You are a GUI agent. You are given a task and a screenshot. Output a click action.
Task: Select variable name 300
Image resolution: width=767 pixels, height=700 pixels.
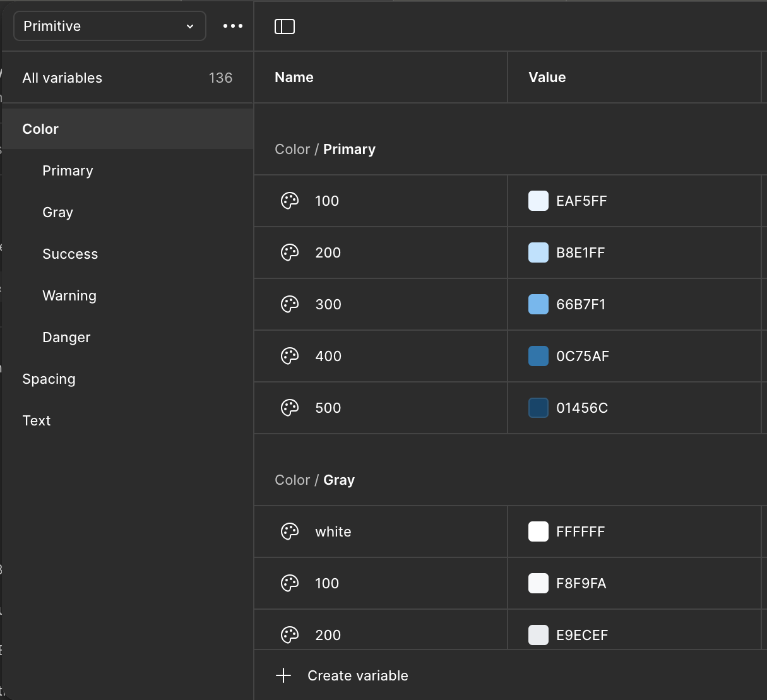pos(328,304)
